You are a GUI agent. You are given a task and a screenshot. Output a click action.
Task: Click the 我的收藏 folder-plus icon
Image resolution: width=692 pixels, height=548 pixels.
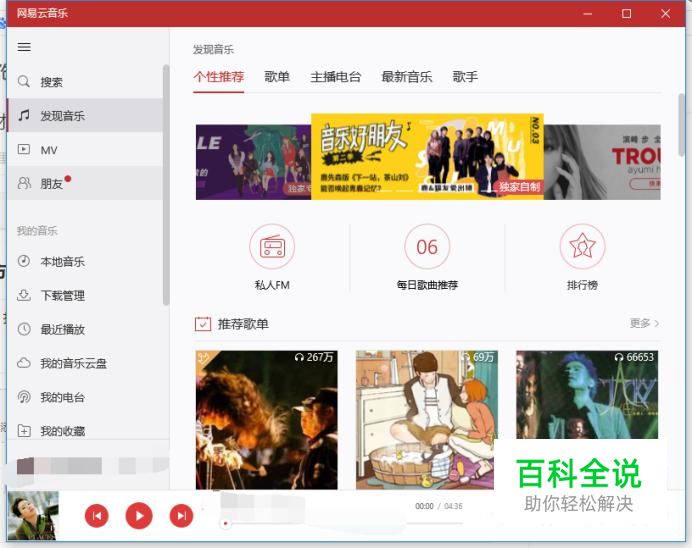click(24, 431)
